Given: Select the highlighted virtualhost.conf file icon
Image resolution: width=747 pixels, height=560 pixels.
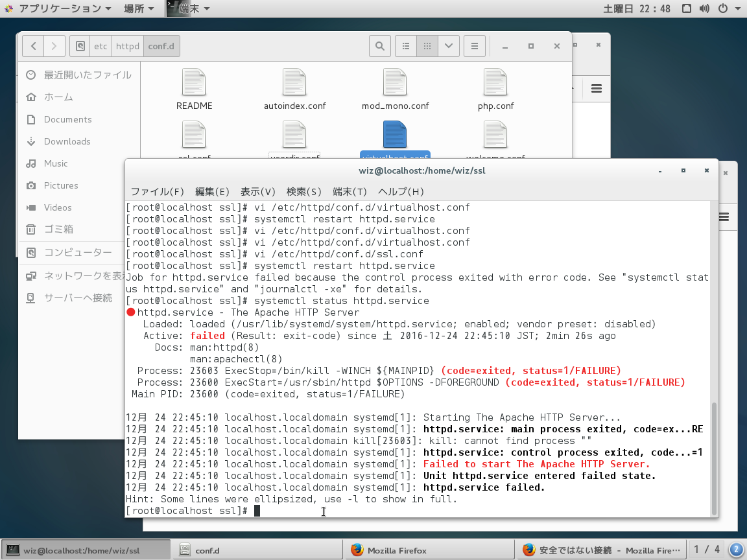Looking at the screenshot, I should point(395,135).
